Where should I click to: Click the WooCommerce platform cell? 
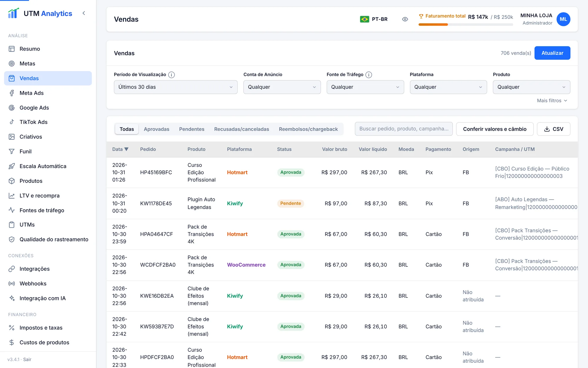246,265
